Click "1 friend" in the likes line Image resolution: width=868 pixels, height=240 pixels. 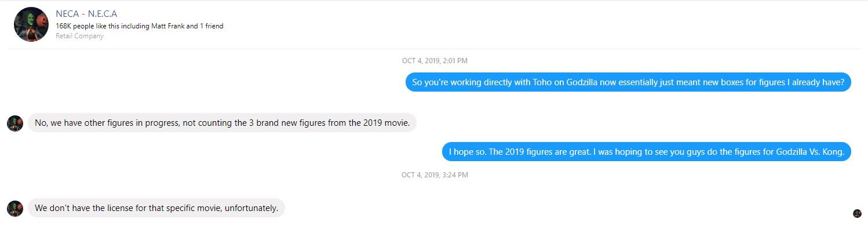(210, 26)
